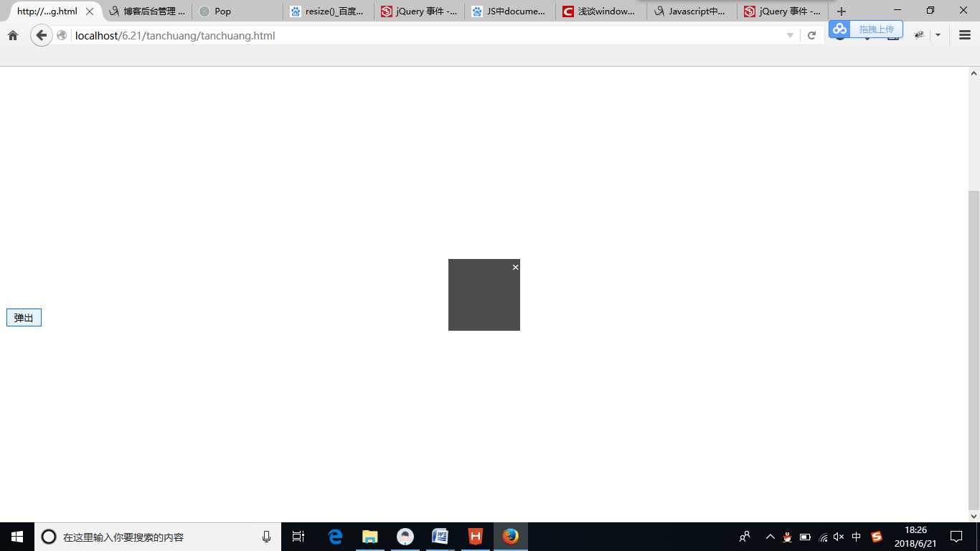Reload the current page
Image resolution: width=980 pixels, height=551 pixels.
click(811, 36)
